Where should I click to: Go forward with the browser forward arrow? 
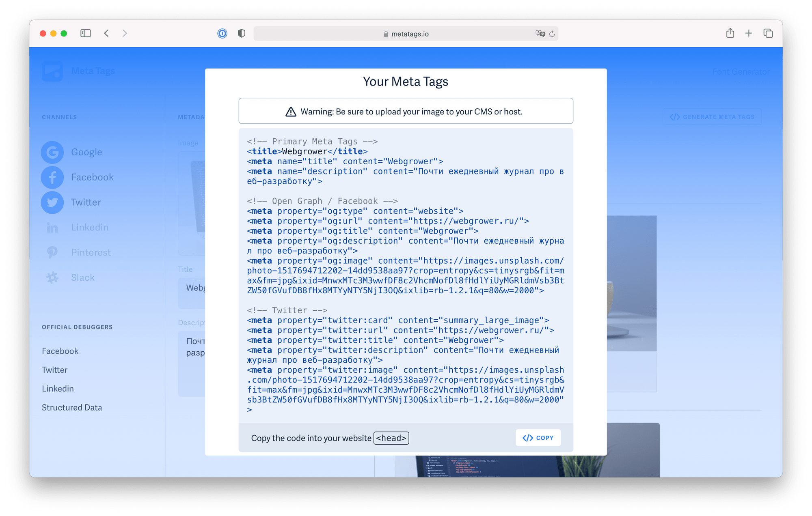(x=125, y=33)
